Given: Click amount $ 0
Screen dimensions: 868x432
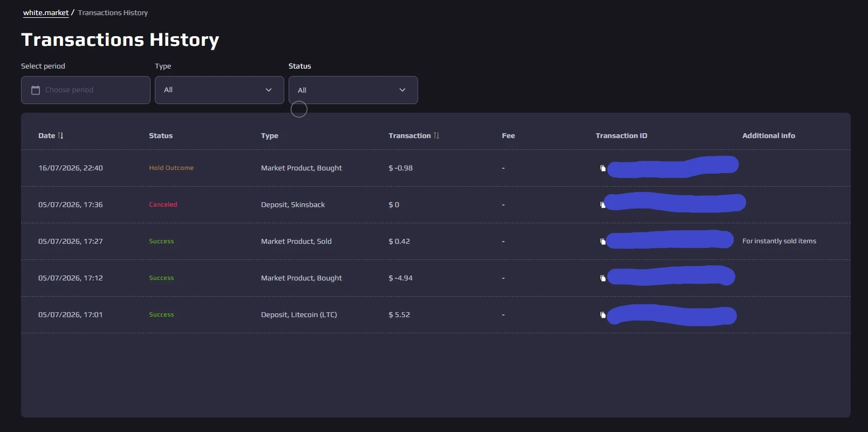Looking at the screenshot, I should (394, 204).
